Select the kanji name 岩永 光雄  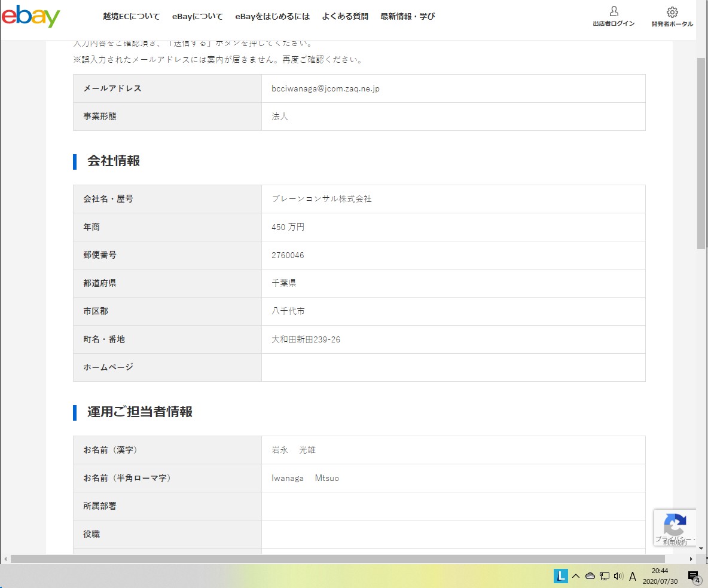coord(294,450)
